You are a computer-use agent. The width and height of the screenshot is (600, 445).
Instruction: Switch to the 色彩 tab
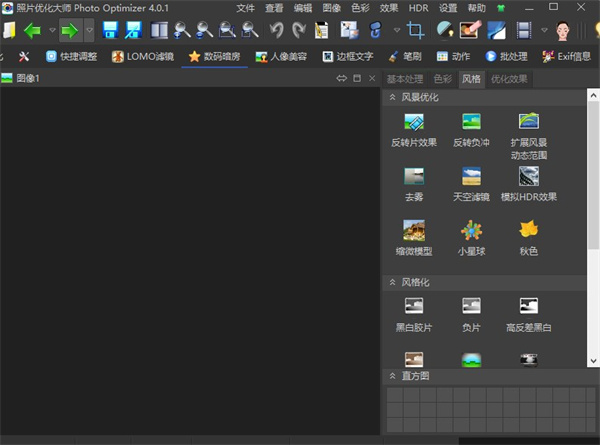point(443,78)
